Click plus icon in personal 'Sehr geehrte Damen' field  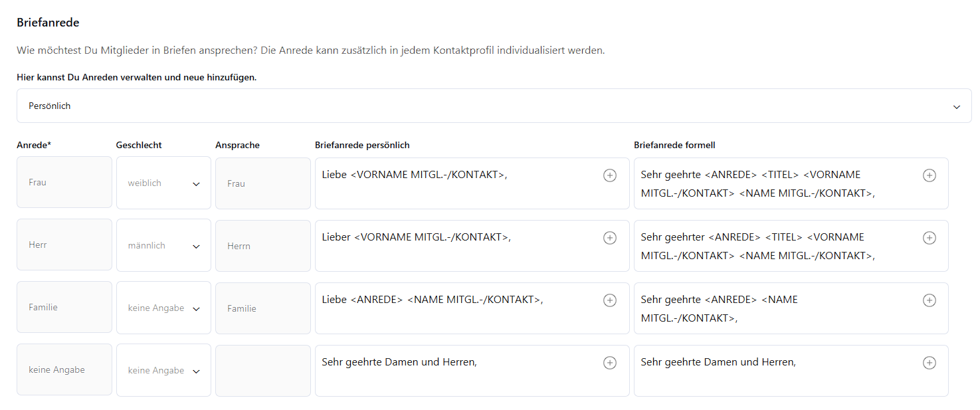click(x=609, y=363)
